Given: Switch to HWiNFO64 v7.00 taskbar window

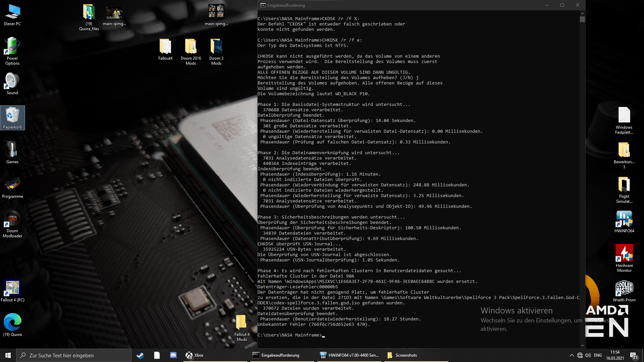Looking at the screenshot, I should (349, 355).
